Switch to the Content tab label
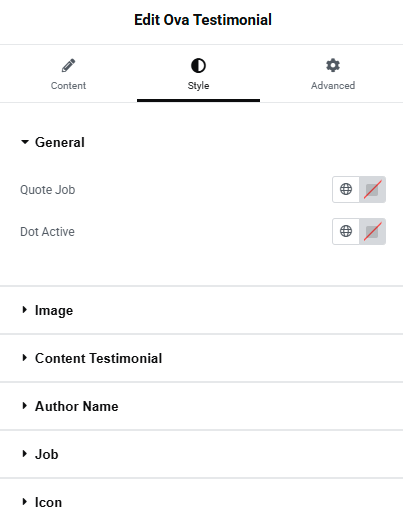This screenshot has width=403, height=528. pyautogui.click(x=68, y=86)
